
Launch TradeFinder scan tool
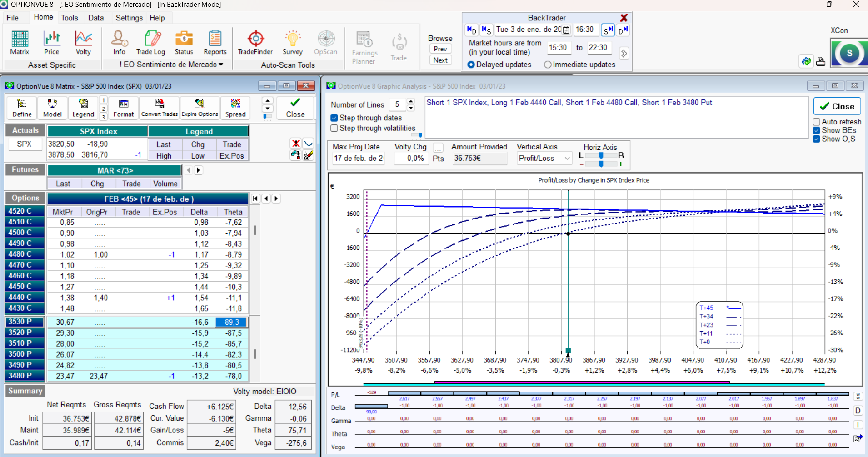pos(255,43)
